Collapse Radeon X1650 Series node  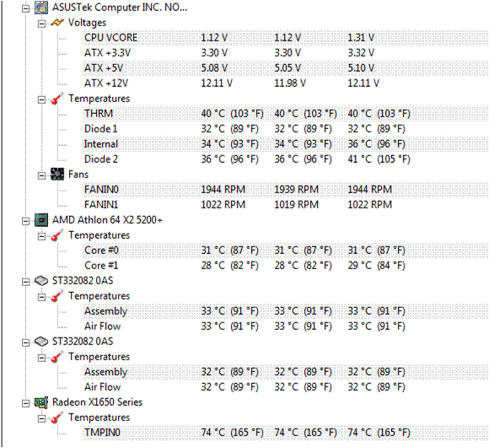coord(25,403)
